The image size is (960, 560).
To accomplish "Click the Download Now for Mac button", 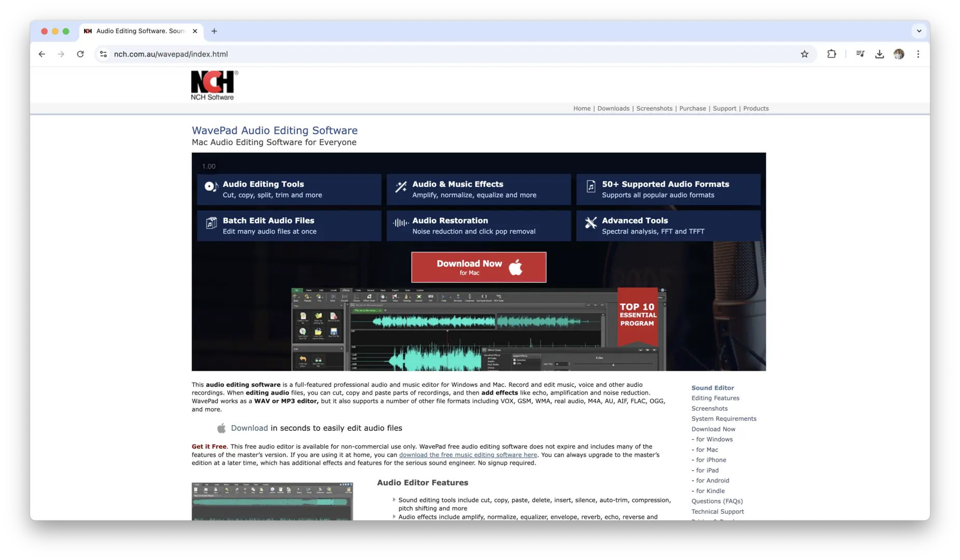I will tap(478, 268).
